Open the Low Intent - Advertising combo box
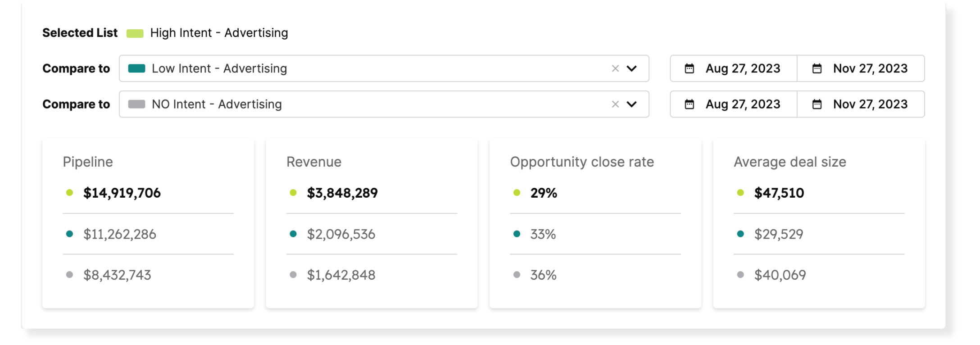Image resolution: width=980 pixels, height=345 pixels. click(360, 68)
